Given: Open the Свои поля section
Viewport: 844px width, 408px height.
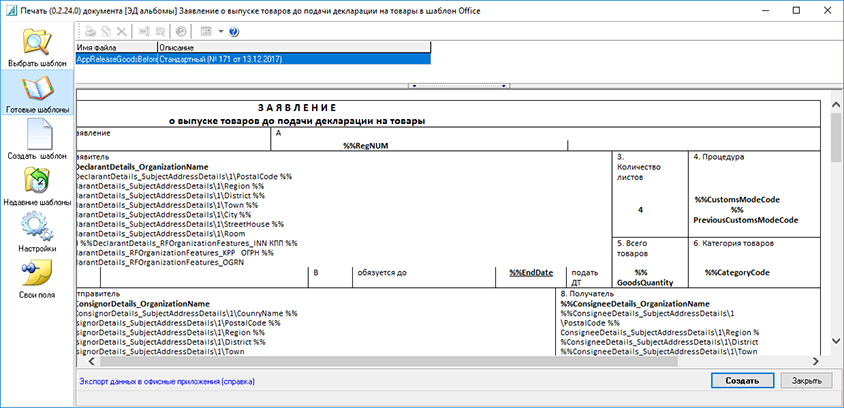Looking at the screenshot, I should [37, 278].
